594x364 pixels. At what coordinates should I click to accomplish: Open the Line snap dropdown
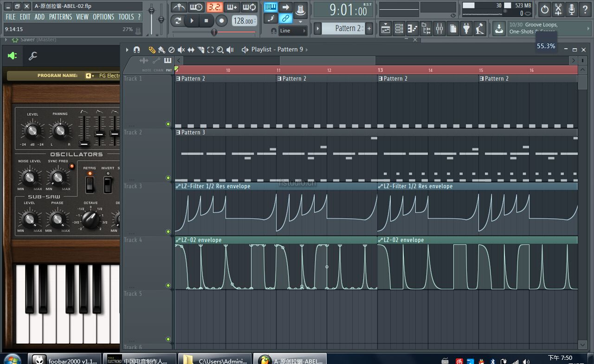point(293,31)
